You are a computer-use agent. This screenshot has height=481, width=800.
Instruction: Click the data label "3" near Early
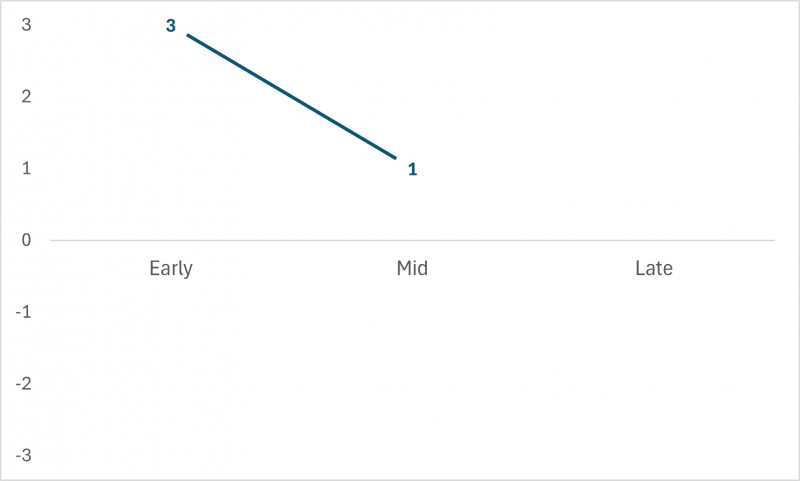(x=171, y=26)
